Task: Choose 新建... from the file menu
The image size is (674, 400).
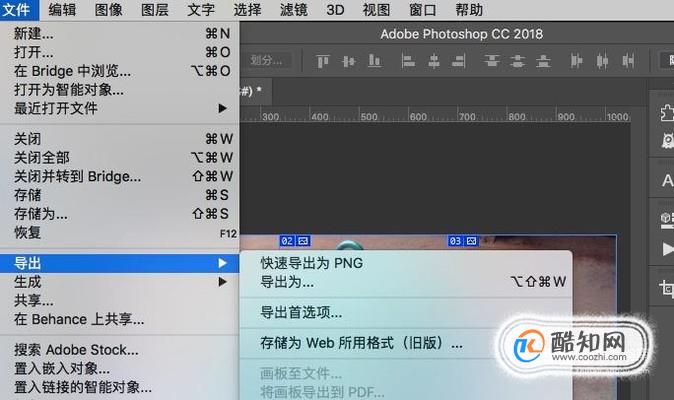Action: [x=119, y=34]
